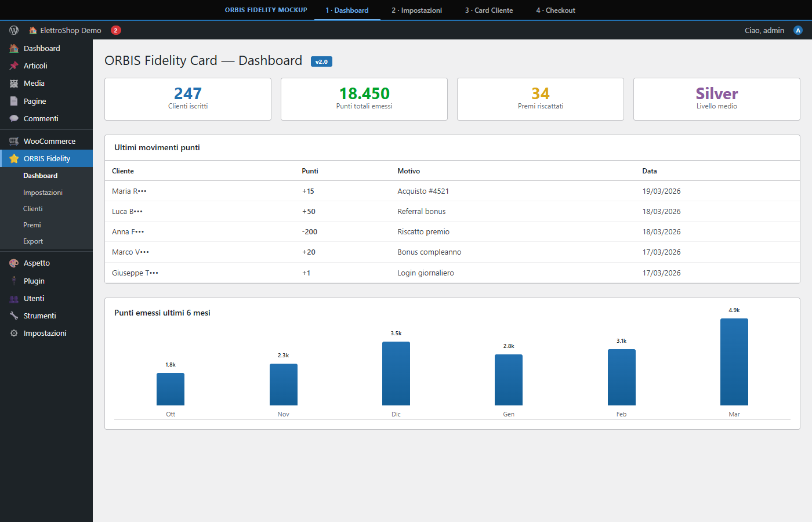Open Commenti using the speech bubble icon
This screenshot has width=812, height=522.
coord(13,118)
